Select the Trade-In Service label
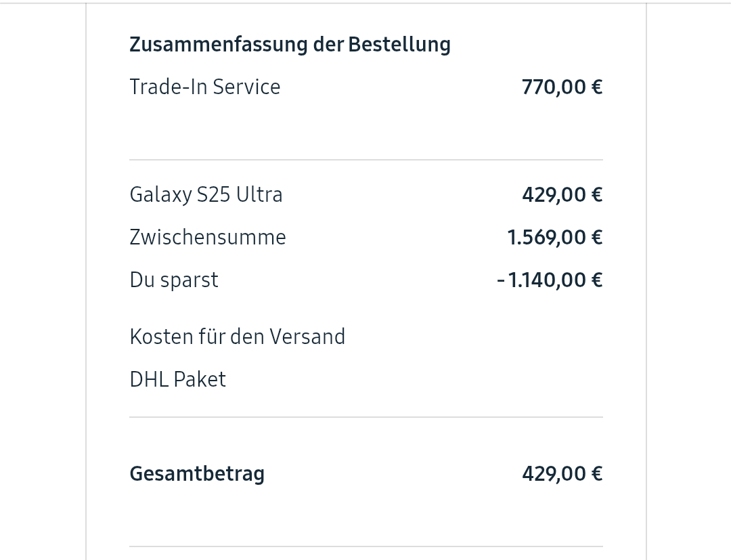The width and height of the screenshot is (731, 560). (x=204, y=87)
